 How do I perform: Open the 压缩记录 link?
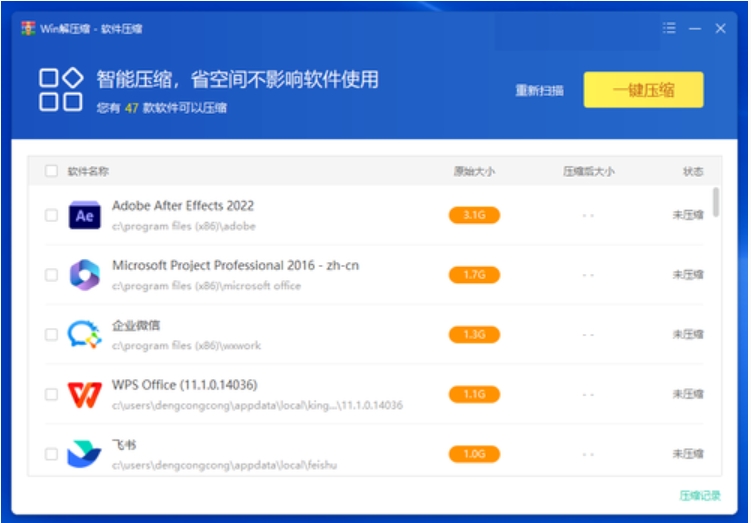[700, 496]
